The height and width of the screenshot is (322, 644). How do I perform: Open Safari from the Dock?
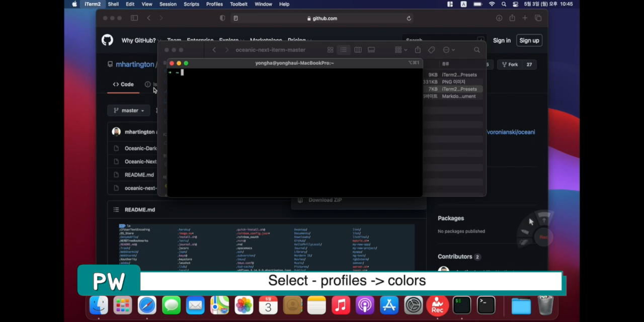click(147, 305)
